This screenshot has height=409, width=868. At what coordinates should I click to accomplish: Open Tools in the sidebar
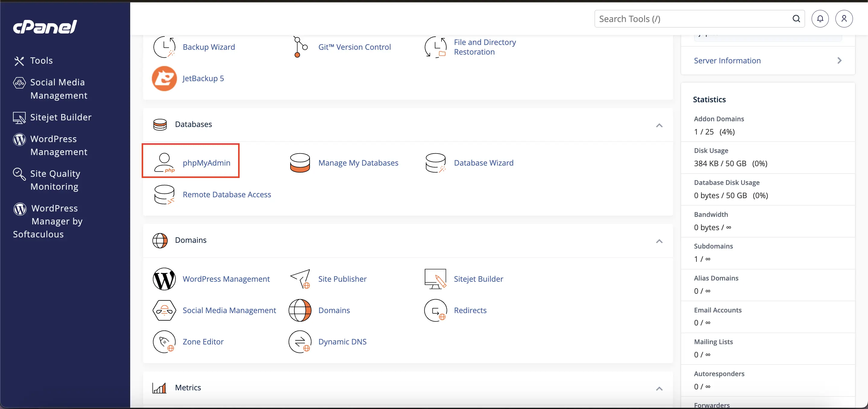(x=33, y=61)
